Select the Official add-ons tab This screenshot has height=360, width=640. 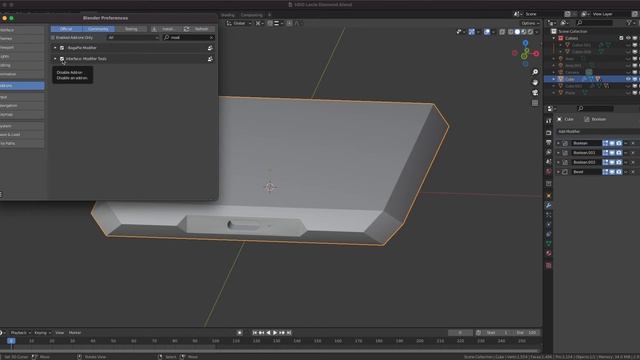66,29
